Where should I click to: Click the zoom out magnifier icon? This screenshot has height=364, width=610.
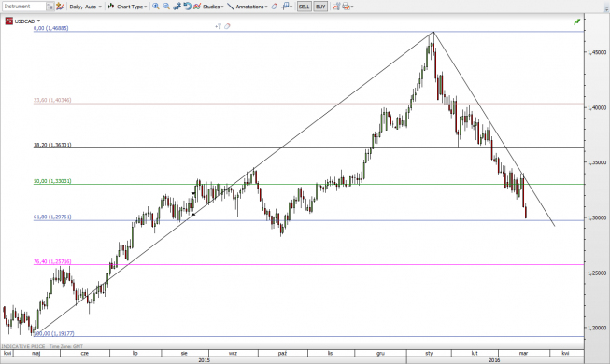coord(166,7)
